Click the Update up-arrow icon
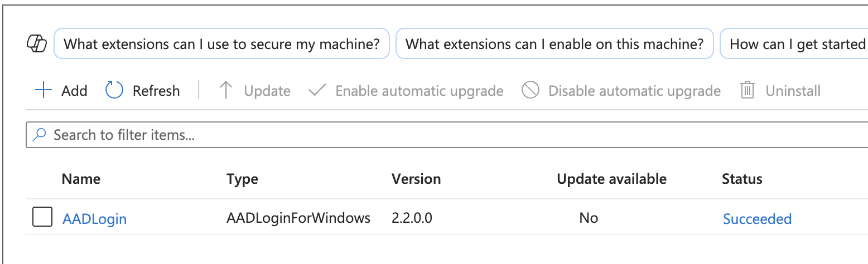The width and height of the screenshot is (868, 264). coord(226,90)
